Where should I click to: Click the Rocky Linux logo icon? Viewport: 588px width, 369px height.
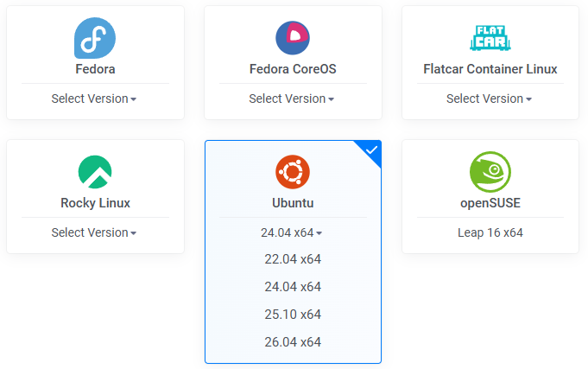[95, 172]
